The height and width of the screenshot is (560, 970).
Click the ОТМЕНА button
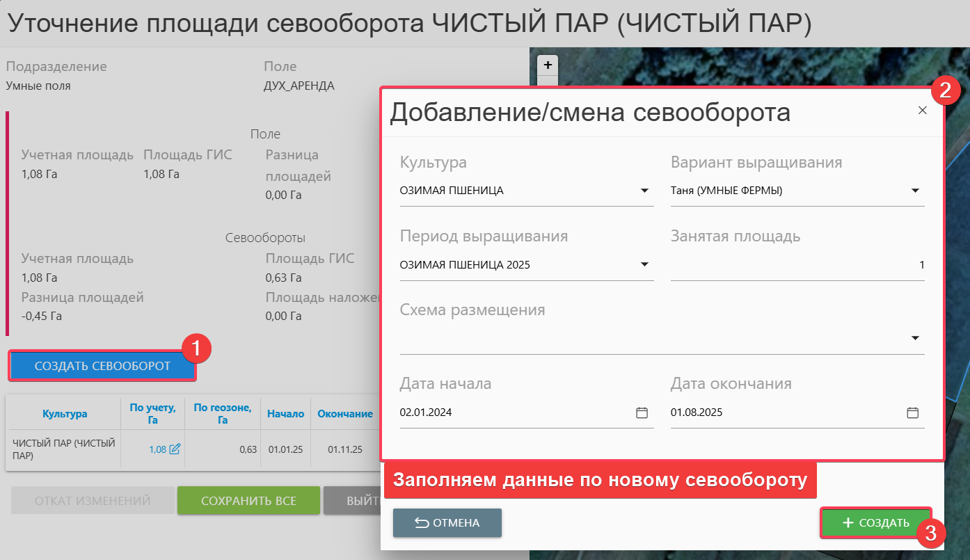[x=447, y=523]
